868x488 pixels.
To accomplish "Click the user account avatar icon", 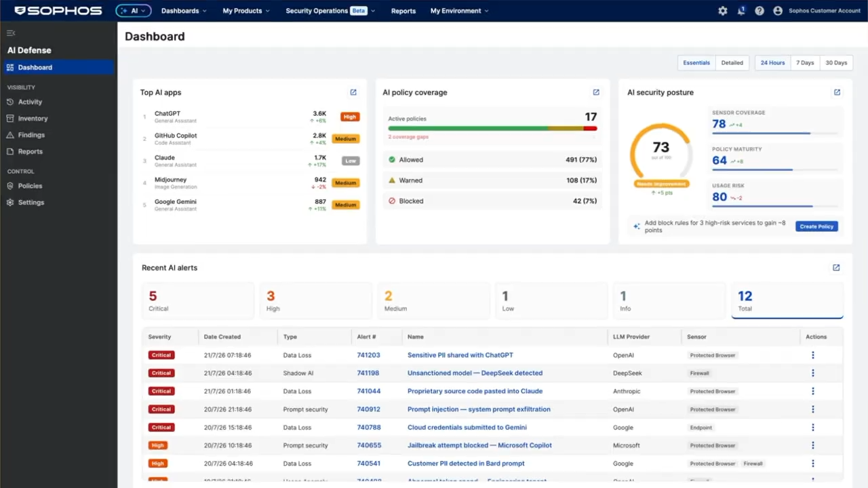I will (778, 11).
